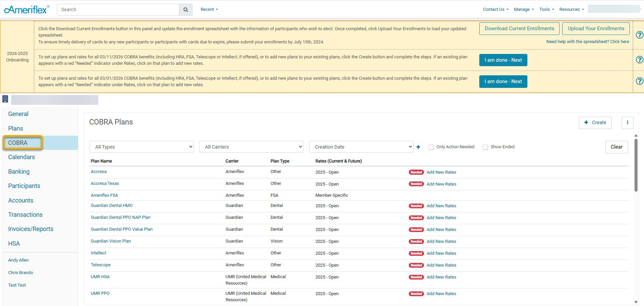Click the Ameriflex logo
The width and height of the screenshot is (644, 306).
point(26,9)
